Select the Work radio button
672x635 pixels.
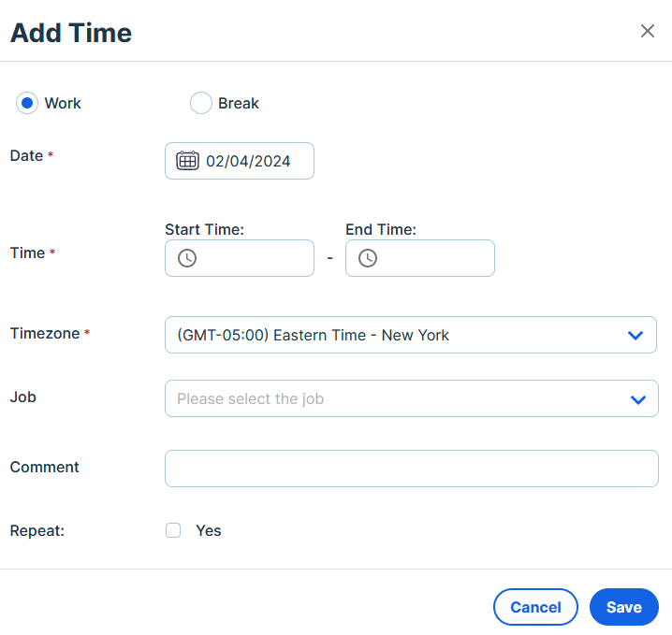click(27, 103)
